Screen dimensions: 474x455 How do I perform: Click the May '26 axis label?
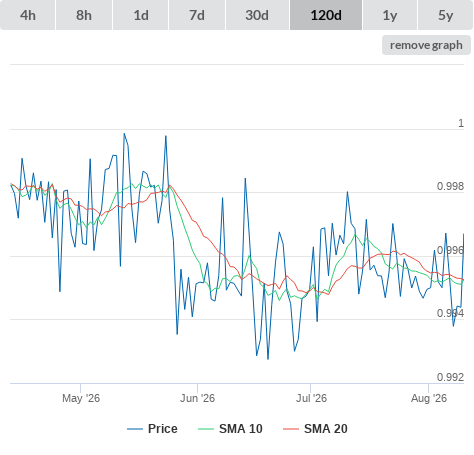81,398
